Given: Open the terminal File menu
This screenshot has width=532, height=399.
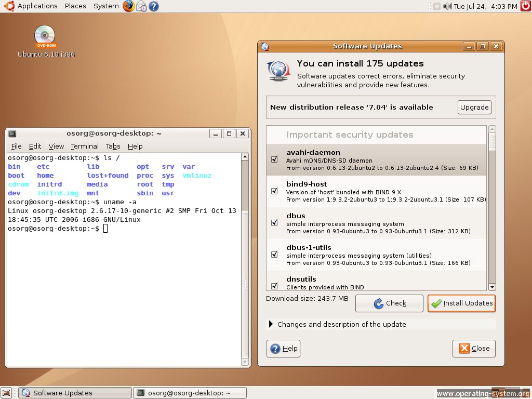Looking at the screenshot, I should 16,146.
